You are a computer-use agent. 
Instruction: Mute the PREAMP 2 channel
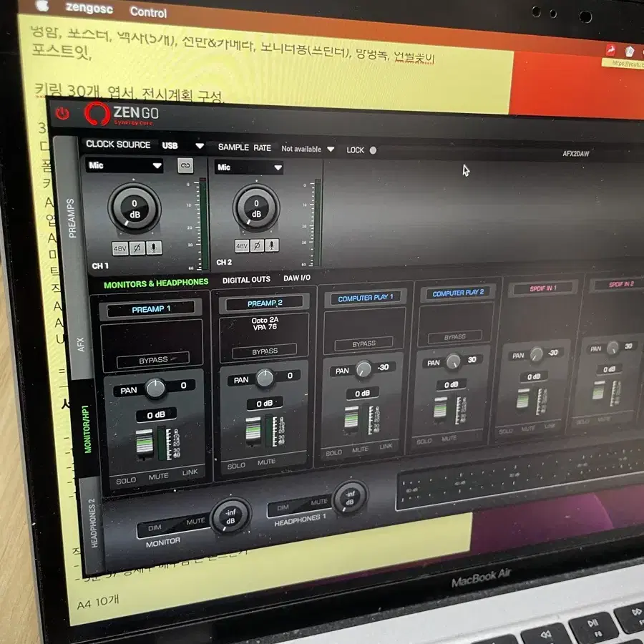[x=267, y=462]
